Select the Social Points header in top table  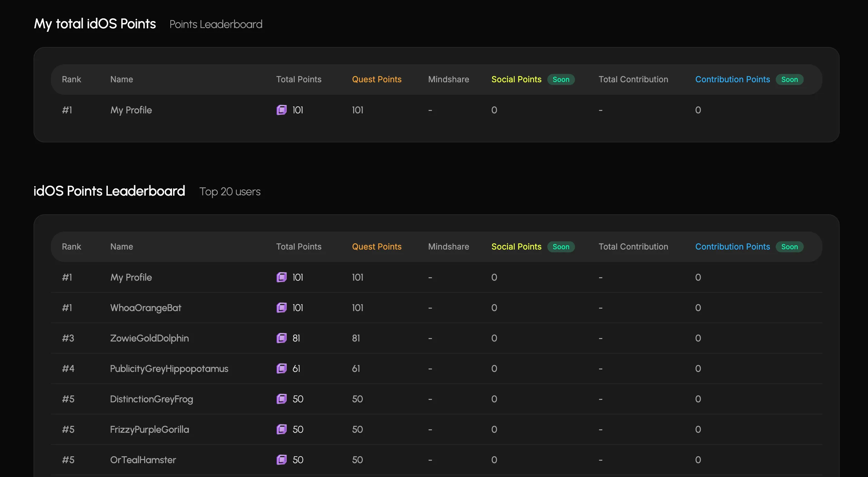(516, 79)
